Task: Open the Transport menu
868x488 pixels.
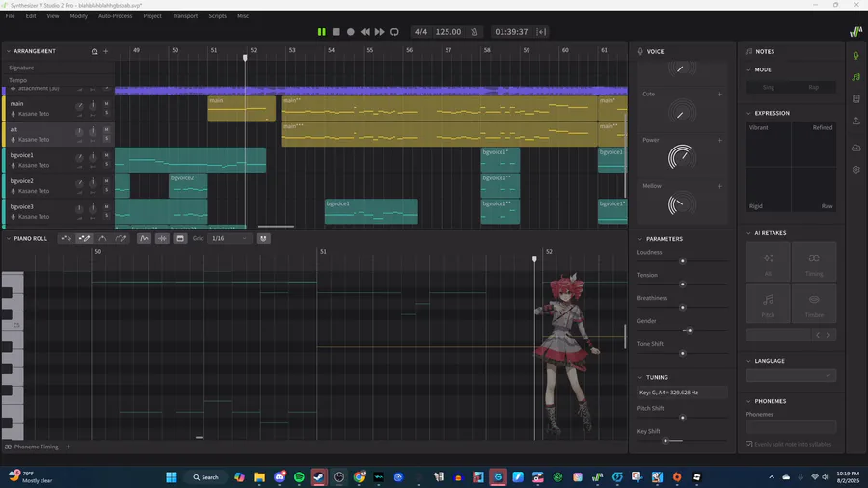Action: coord(185,16)
